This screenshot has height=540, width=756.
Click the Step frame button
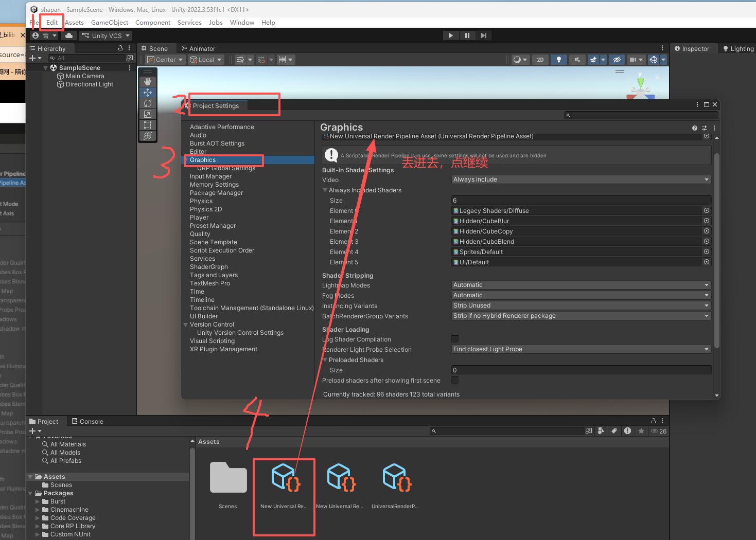point(484,35)
